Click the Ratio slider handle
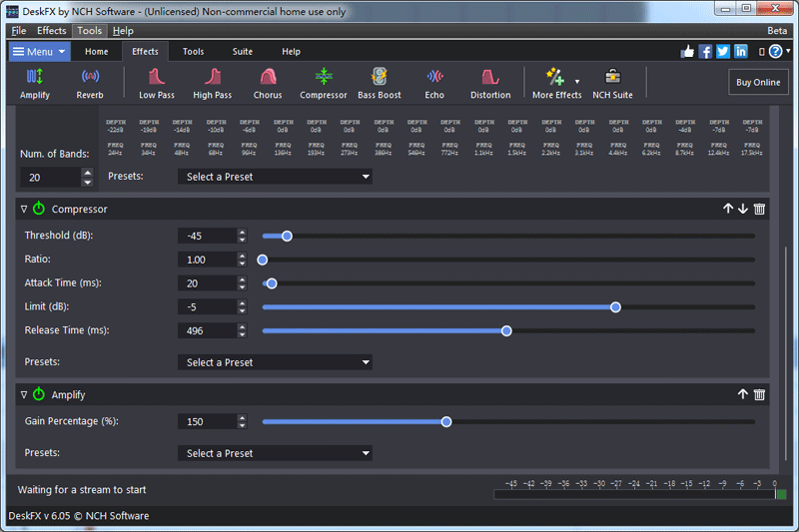The width and height of the screenshot is (799, 532). click(x=263, y=260)
